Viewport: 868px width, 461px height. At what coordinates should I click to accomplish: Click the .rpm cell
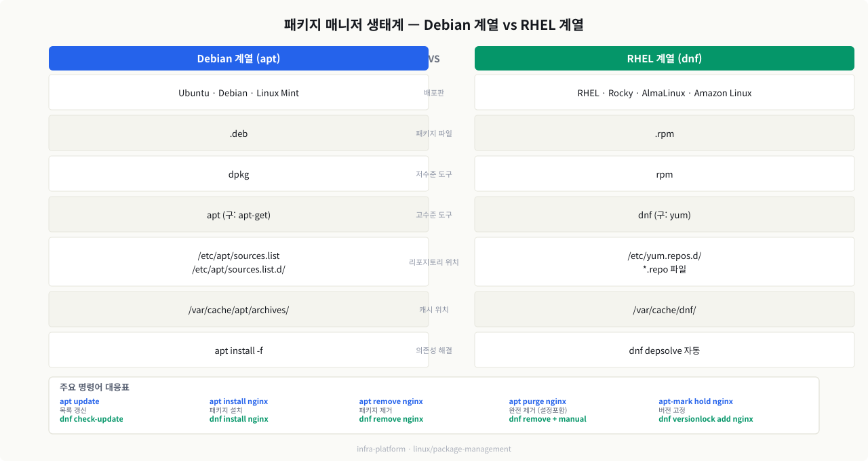tap(665, 133)
